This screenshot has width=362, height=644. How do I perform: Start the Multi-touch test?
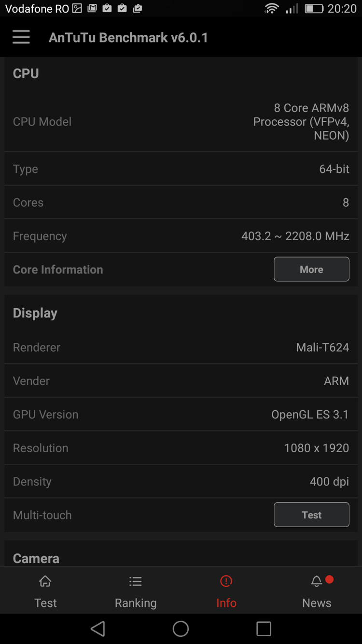coord(311,515)
